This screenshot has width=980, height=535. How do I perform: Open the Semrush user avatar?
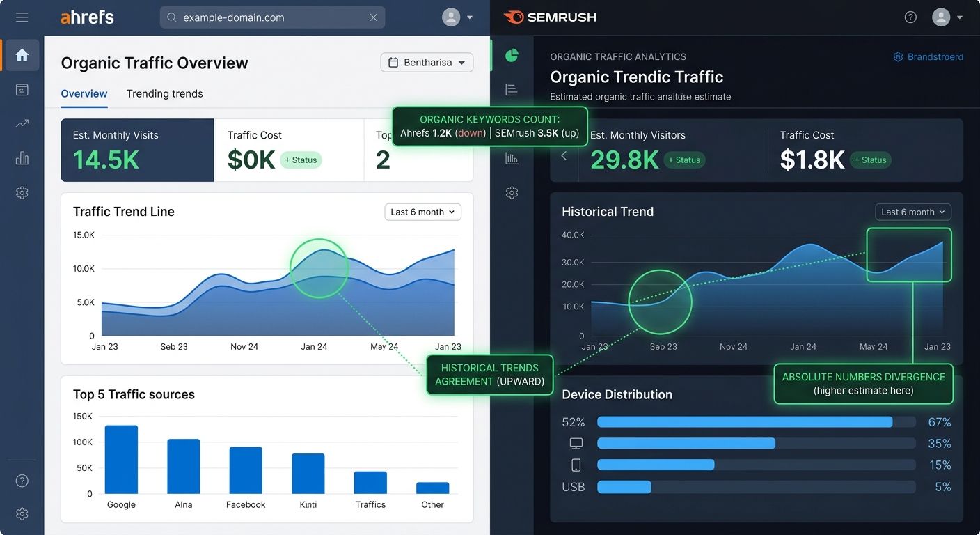tap(941, 17)
